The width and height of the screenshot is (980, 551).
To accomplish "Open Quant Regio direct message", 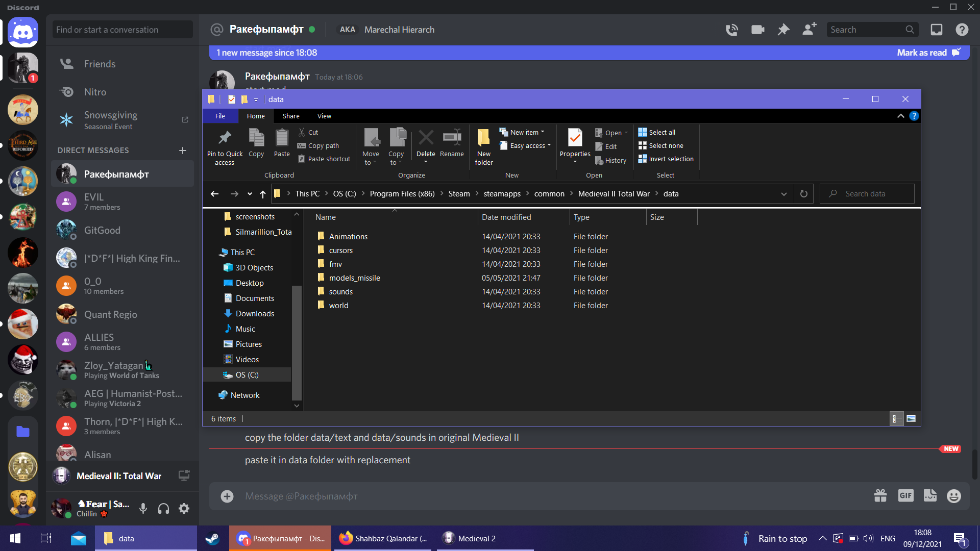I will click(122, 314).
